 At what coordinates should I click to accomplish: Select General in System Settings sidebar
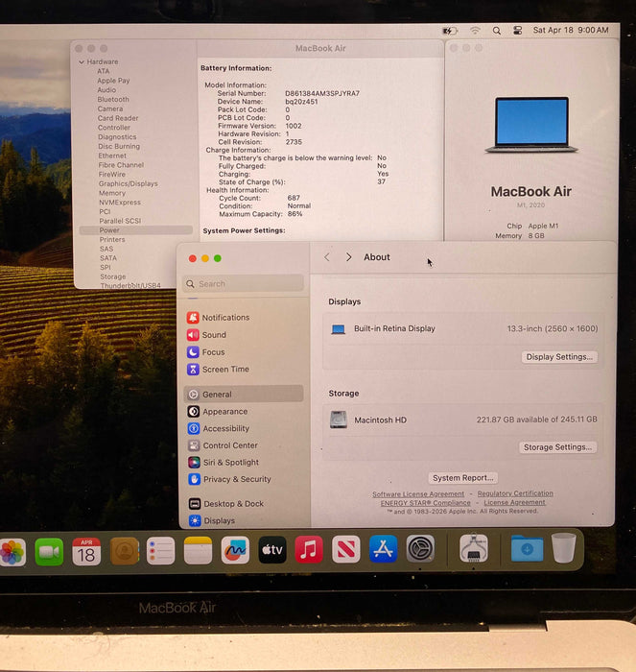click(x=244, y=394)
